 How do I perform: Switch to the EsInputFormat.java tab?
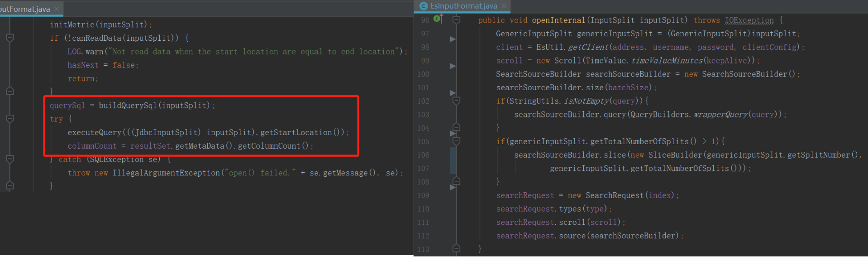click(463, 6)
